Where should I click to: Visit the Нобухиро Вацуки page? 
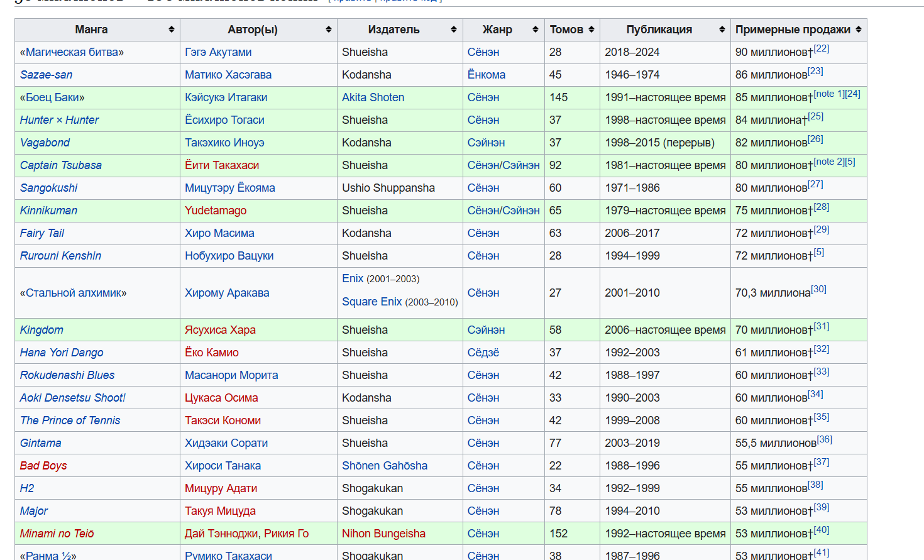coord(229,256)
